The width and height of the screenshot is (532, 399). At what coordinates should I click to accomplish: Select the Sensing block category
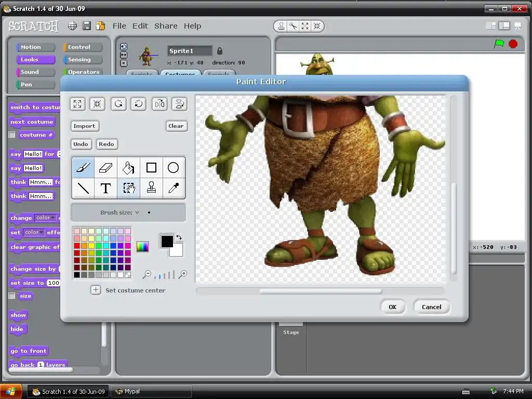tap(83, 60)
